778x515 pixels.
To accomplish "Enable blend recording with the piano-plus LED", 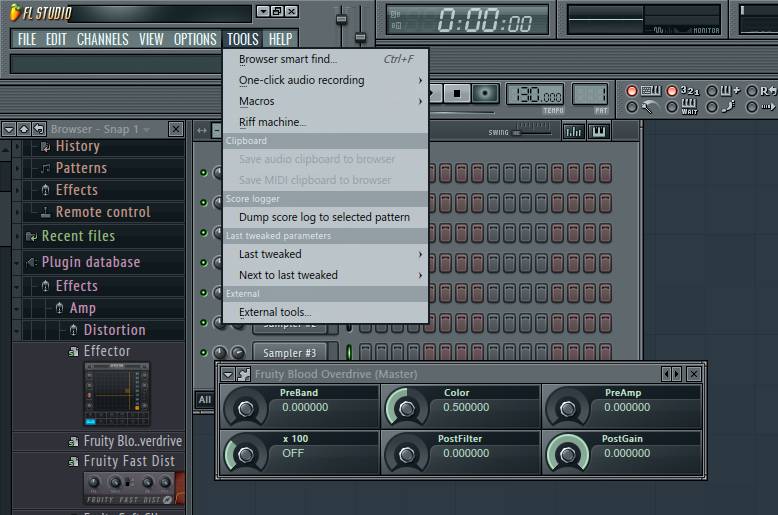I will coord(712,91).
